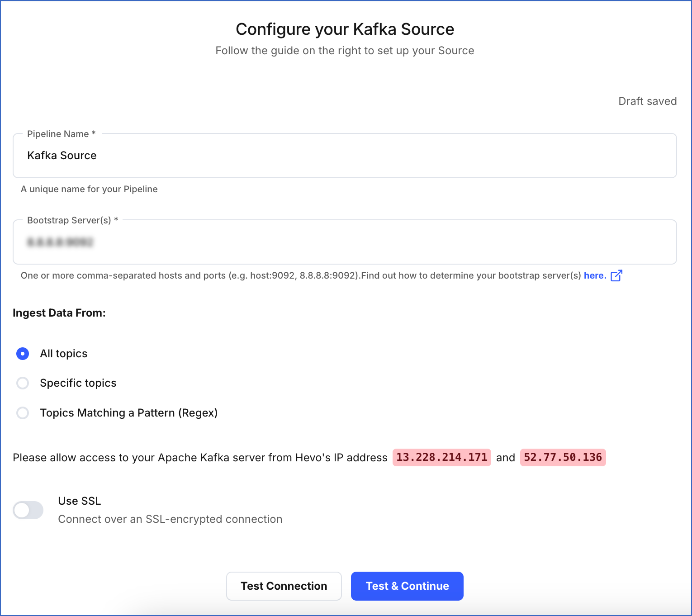Click the highlighted IP address 13.228.214.171
Viewport: 692px width, 616px height.
tap(441, 457)
